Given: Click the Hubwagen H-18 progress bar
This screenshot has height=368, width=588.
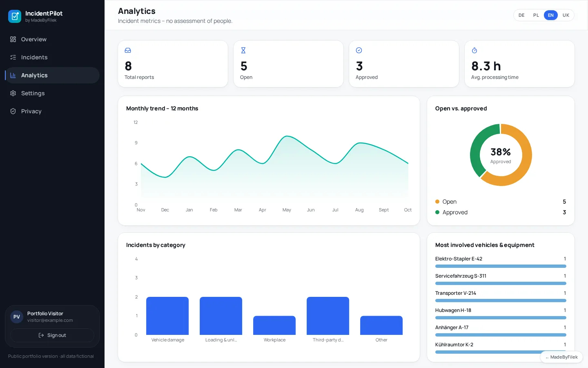Looking at the screenshot, I should [501, 318].
